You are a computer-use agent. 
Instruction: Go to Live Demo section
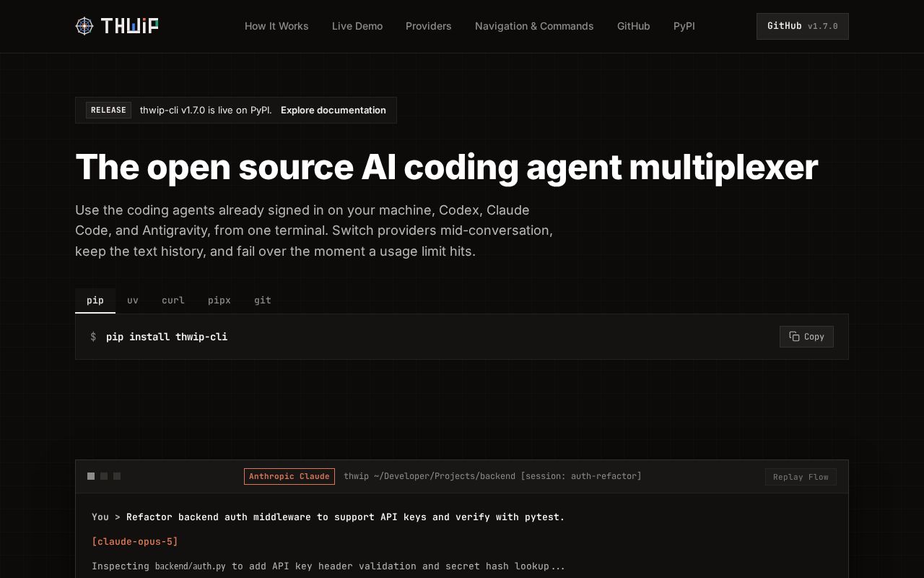point(357,26)
